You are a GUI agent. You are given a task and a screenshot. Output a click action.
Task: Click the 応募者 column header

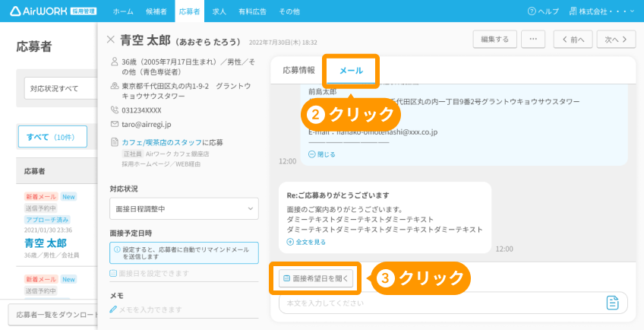coord(34,172)
